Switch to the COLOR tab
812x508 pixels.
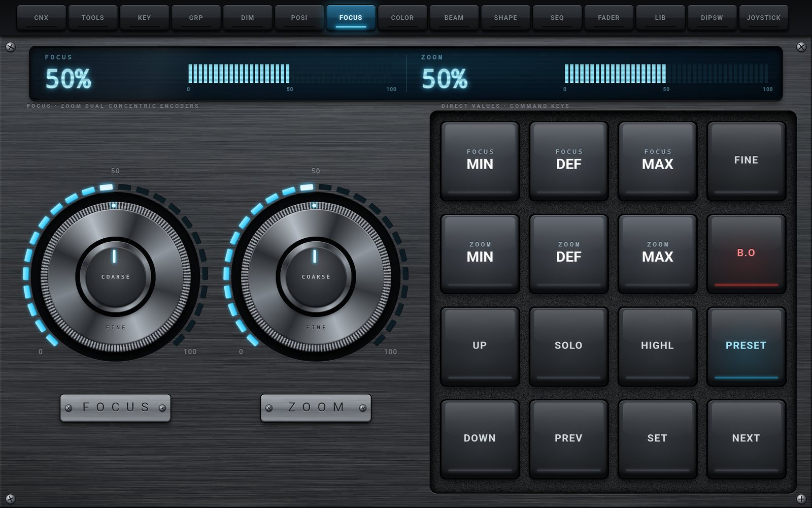pyautogui.click(x=402, y=18)
